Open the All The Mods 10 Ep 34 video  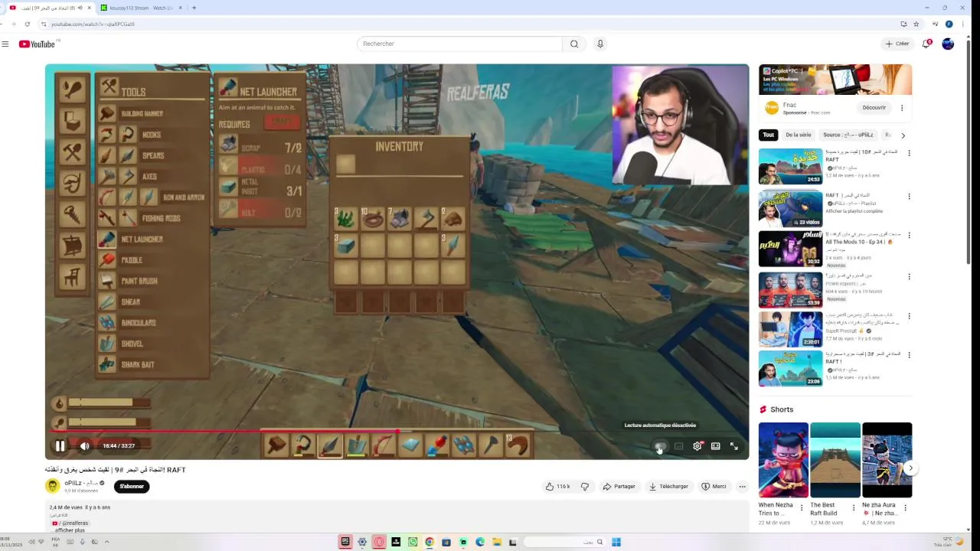coord(790,249)
